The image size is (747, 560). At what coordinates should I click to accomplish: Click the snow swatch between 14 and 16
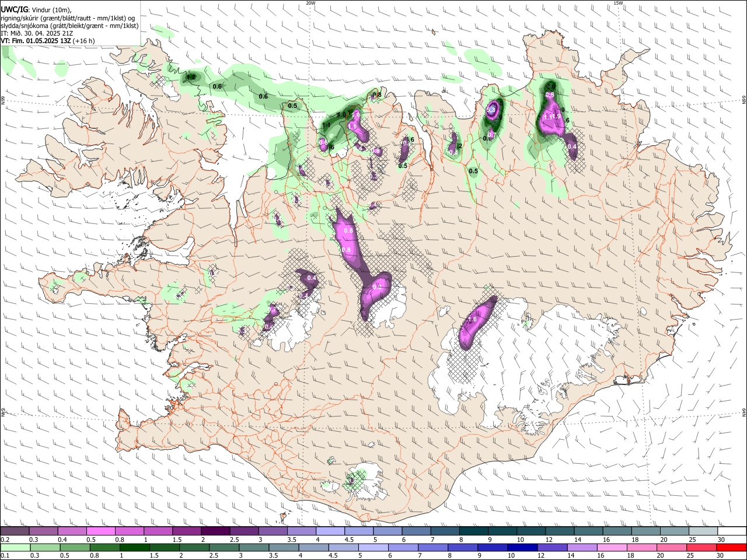pyautogui.click(x=588, y=531)
